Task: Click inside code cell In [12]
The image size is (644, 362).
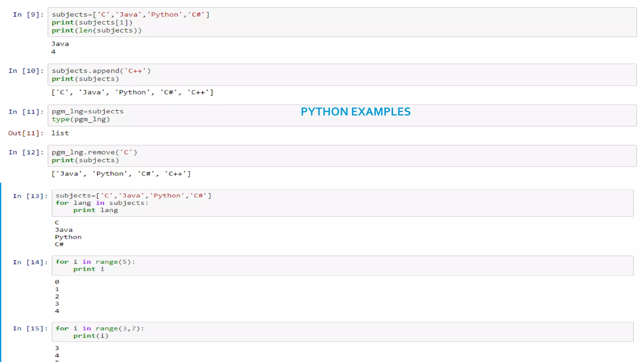Action: pyautogui.click(x=342, y=156)
